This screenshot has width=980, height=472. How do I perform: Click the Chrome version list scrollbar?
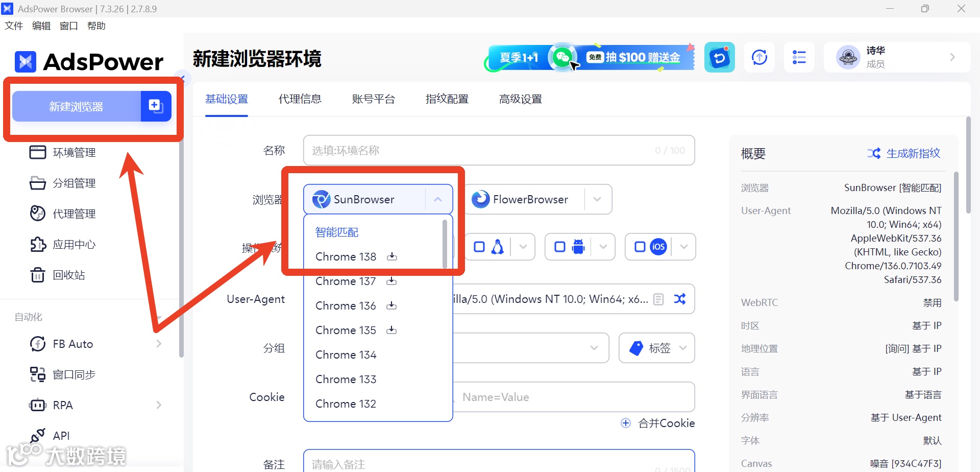pos(445,244)
